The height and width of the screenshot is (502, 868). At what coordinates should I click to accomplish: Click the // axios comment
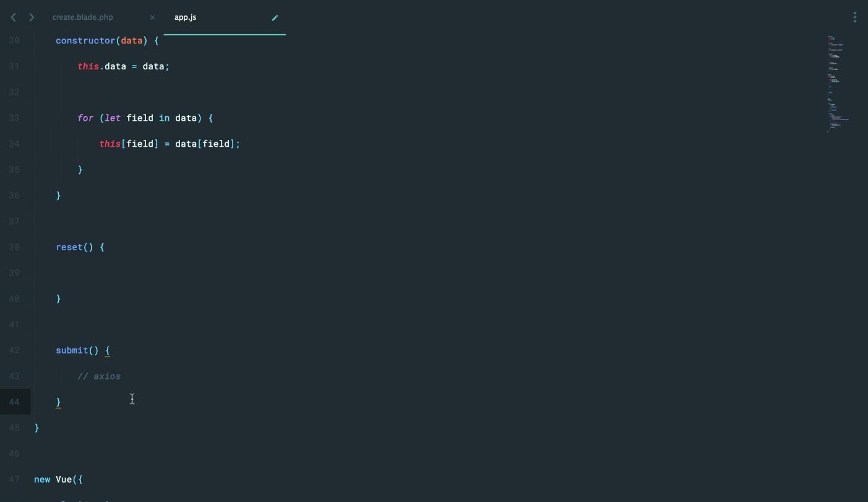pos(99,376)
